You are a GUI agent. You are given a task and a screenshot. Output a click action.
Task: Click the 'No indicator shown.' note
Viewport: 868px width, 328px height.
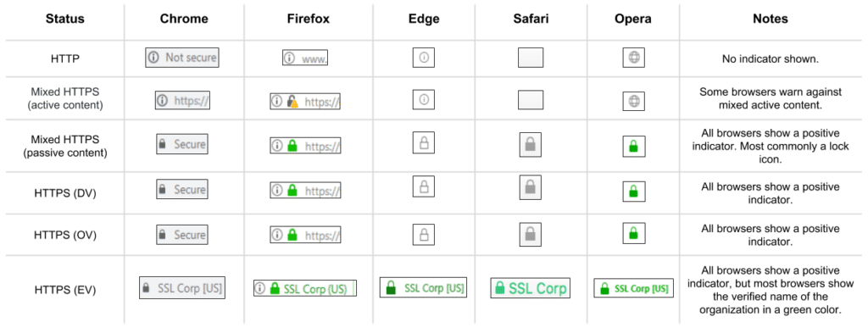(770, 58)
